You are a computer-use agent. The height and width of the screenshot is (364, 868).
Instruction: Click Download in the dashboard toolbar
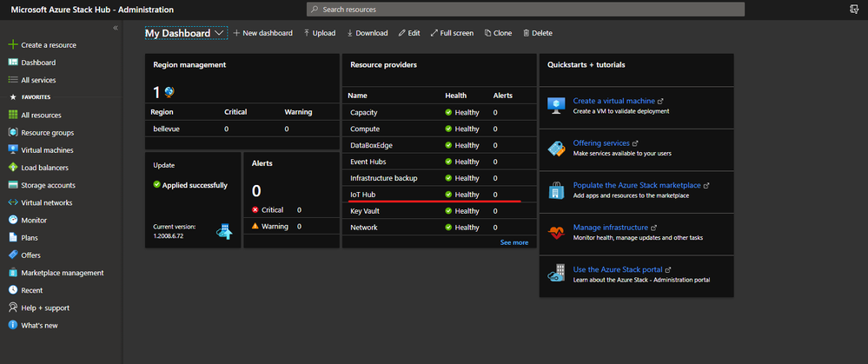[367, 33]
